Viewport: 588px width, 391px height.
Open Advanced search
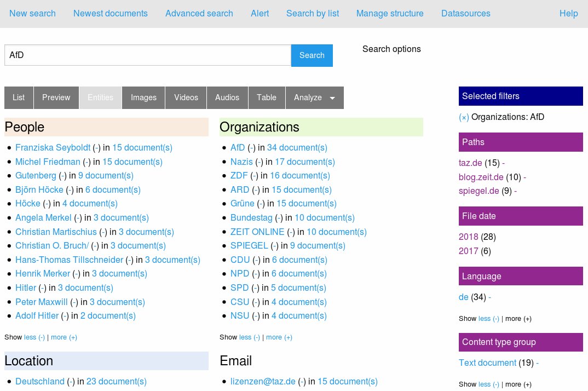[x=199, y=13]
